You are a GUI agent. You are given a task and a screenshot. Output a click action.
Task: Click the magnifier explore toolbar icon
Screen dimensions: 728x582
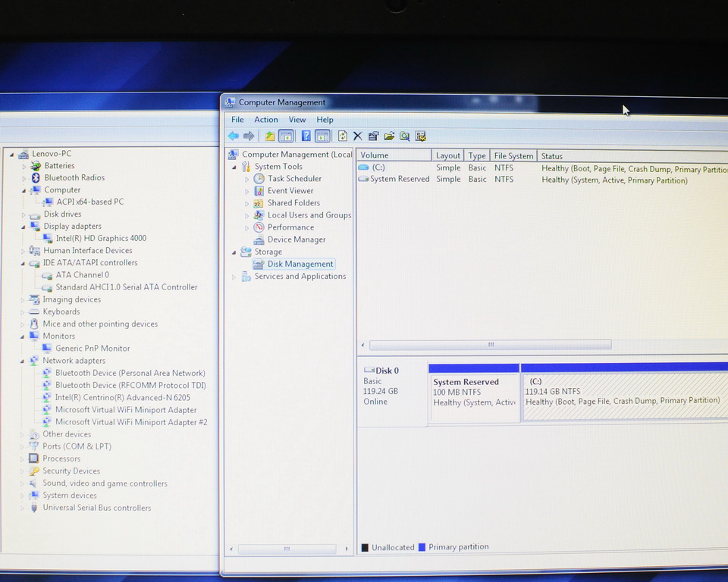405,136
